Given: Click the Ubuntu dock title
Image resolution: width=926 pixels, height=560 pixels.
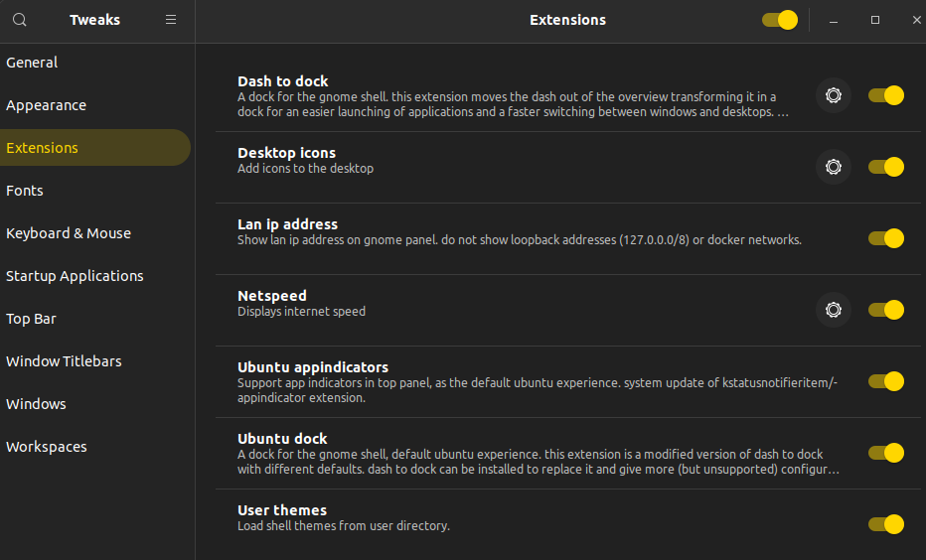Looking at the screenshot, I should click(x=282, y=439).
